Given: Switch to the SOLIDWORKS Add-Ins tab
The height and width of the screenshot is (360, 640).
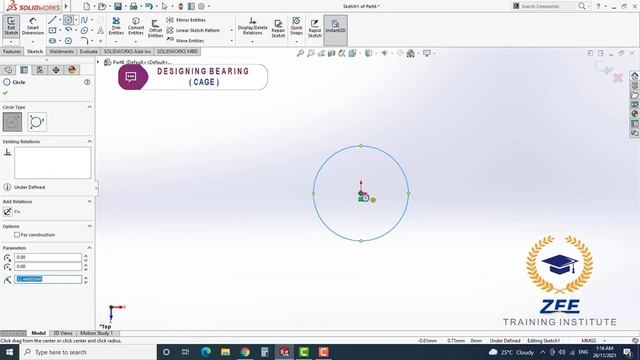Looking at the screenshot, I should (x=127, y=51).
